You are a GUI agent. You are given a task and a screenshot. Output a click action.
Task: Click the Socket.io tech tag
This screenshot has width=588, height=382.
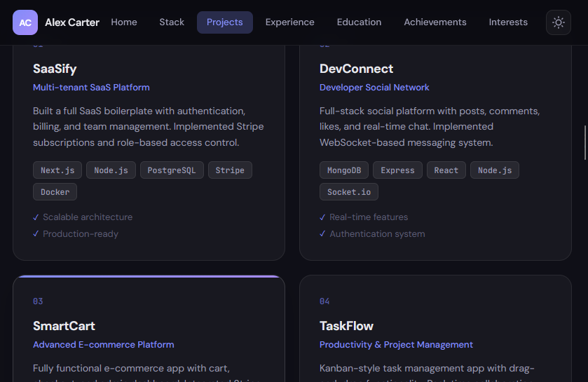coord(349,192)
